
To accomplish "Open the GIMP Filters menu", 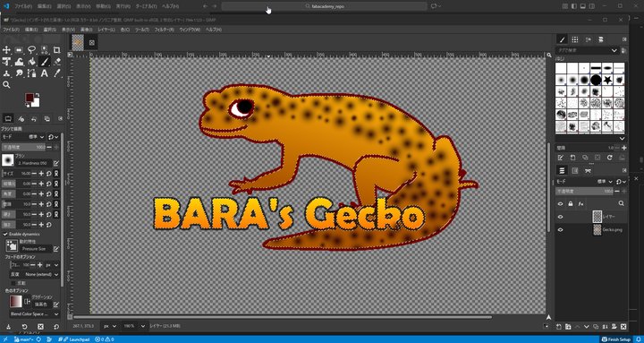I will [x=165, y=30].
